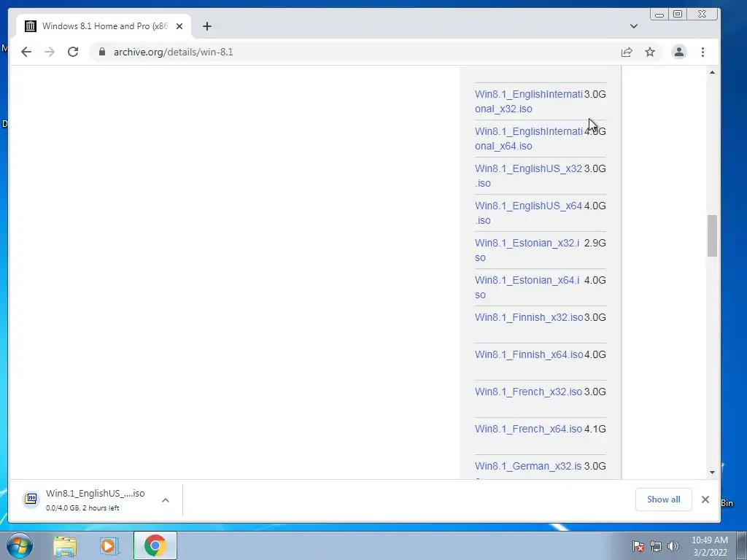Download Win8.1_EnglishUS_x32.iso
Image resolution: width=747 pixels, height=560 pixels.
528,176
